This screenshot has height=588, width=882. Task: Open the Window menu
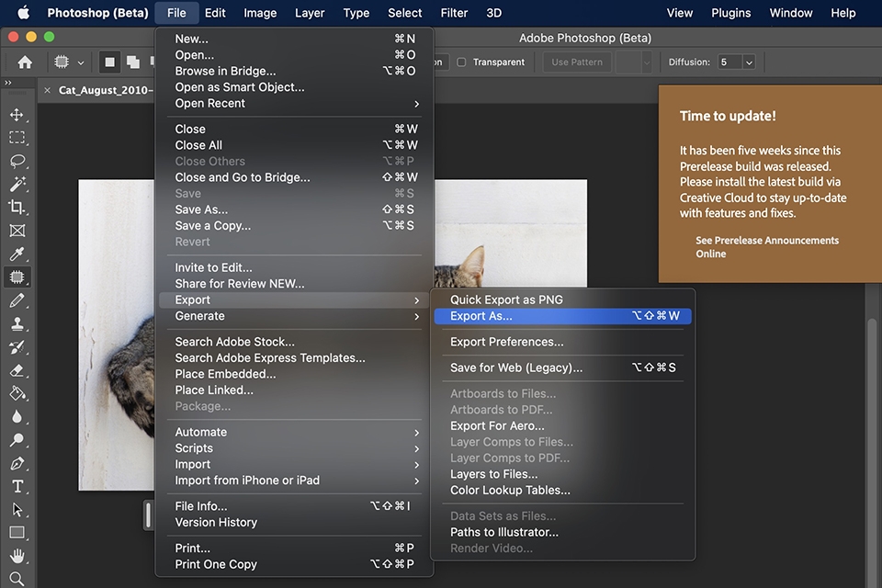791,12
